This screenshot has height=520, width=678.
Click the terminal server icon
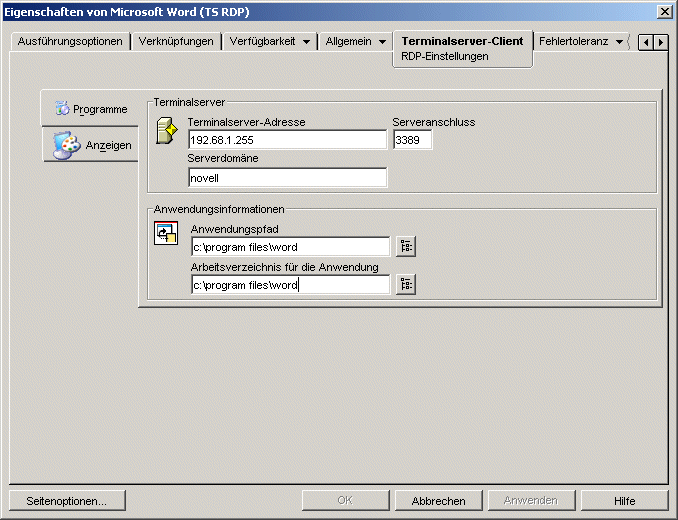pos(167,131)
